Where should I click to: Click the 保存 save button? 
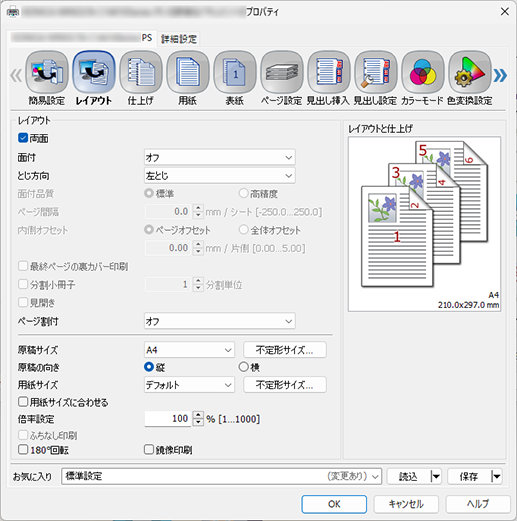(x=469, y=476)
